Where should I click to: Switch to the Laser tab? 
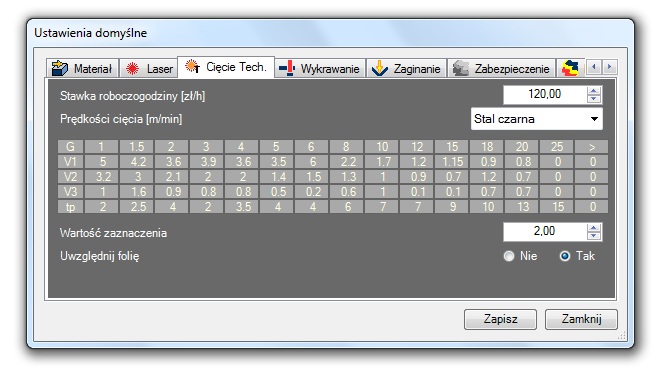[149, 68]
